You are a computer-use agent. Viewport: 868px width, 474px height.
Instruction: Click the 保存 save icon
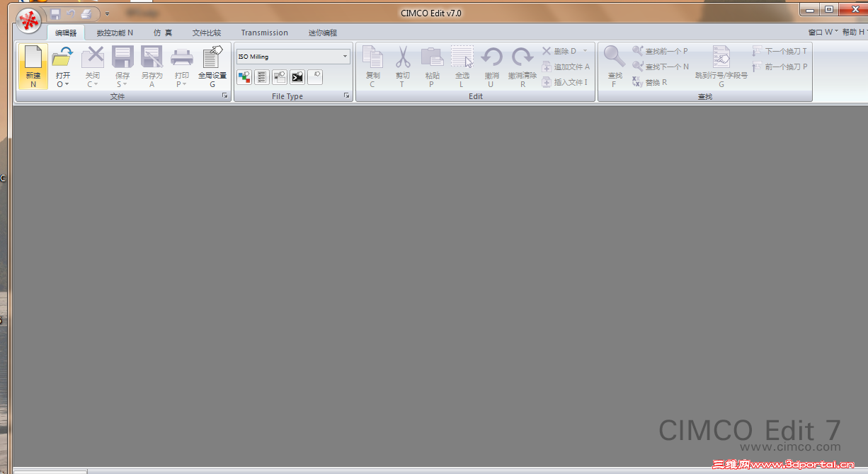pos(122,57)
